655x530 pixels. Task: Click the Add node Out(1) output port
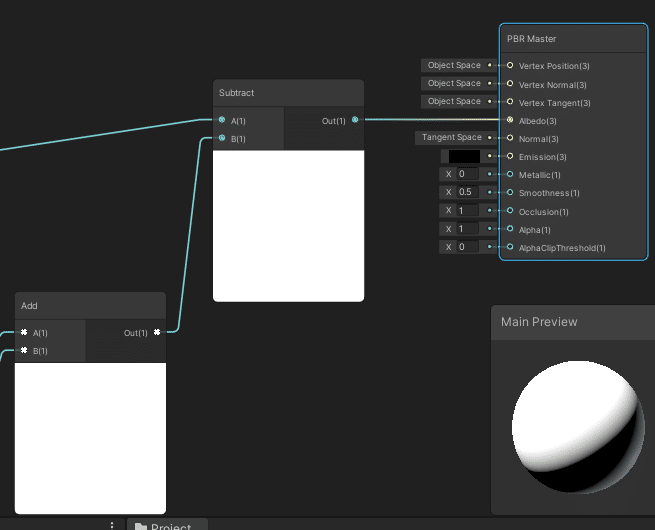(157, 332)
